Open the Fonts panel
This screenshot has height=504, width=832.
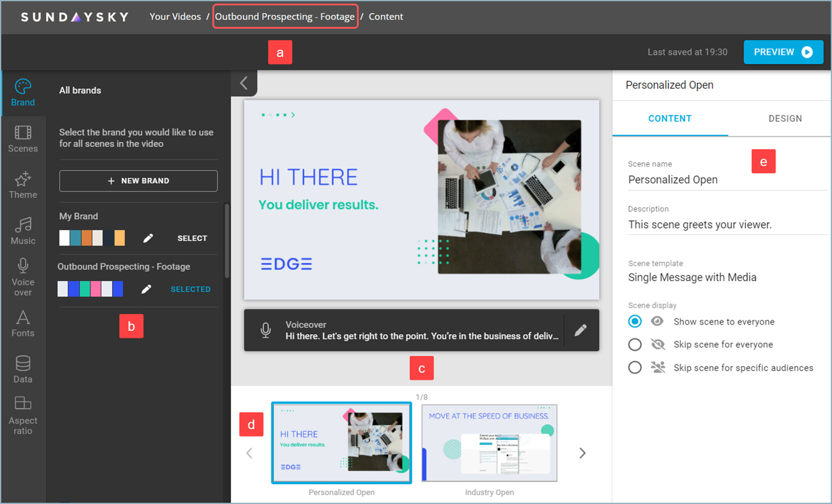(x=23, y=323)
